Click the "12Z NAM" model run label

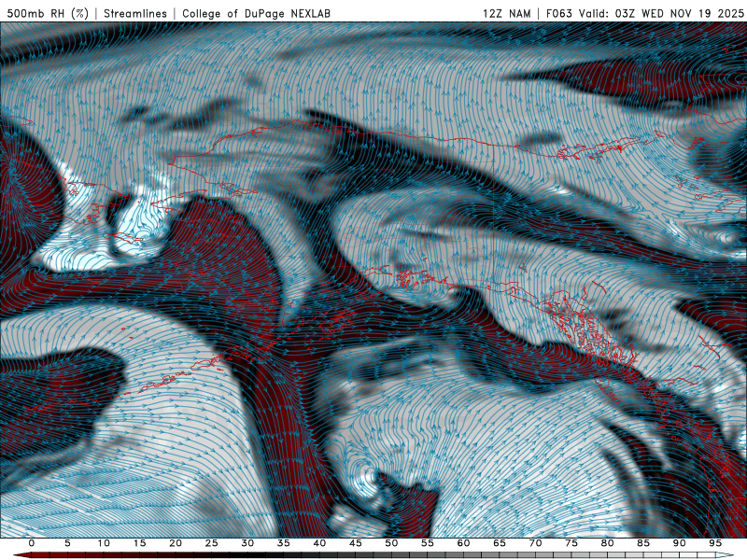tap(506, 13)
